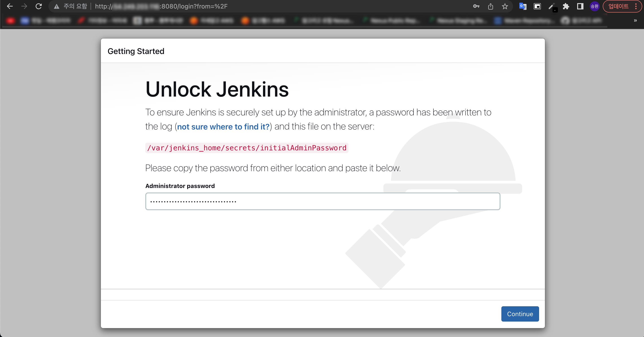Screen dimensions: 644x337
Task: Click the browser back arrow
Action: 10,6
